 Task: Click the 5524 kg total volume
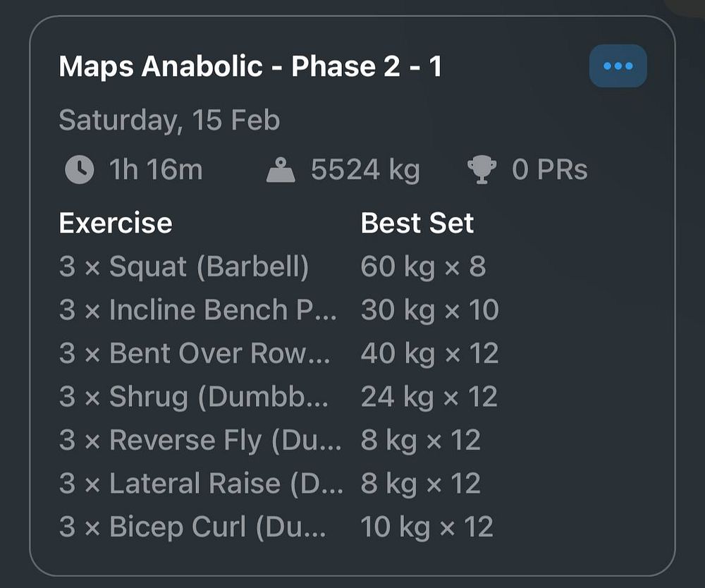(x=365, y=170)
